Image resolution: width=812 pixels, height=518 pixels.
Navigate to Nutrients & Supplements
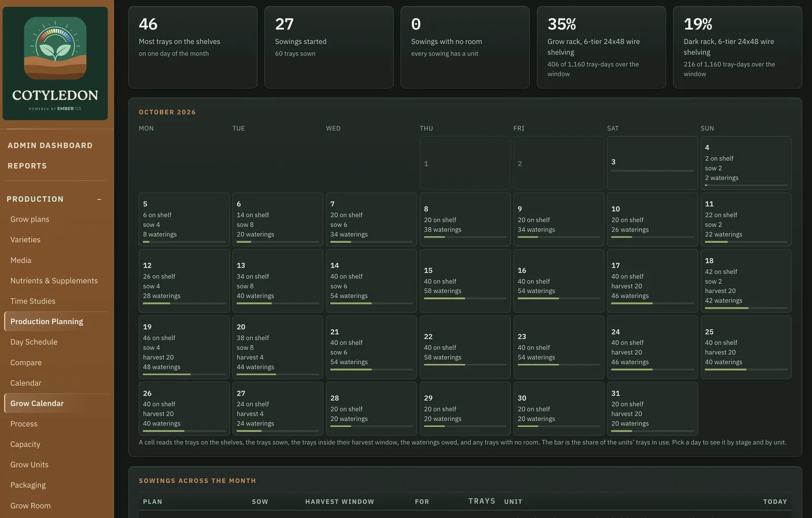pos(54,281)
